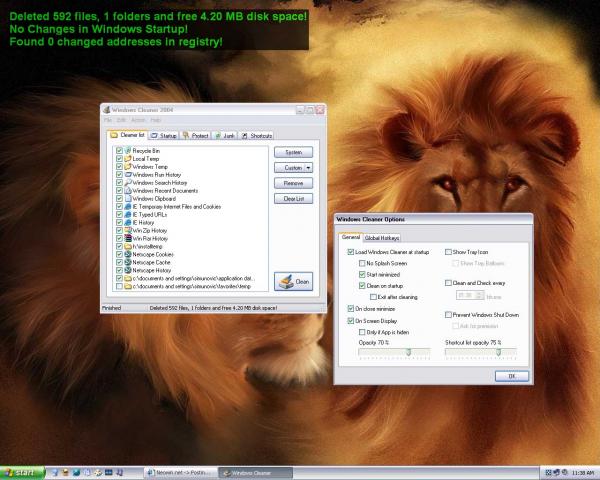Screen dimensions: 600x480
Task: Select the General options tab
Action: tap(351, 237)
